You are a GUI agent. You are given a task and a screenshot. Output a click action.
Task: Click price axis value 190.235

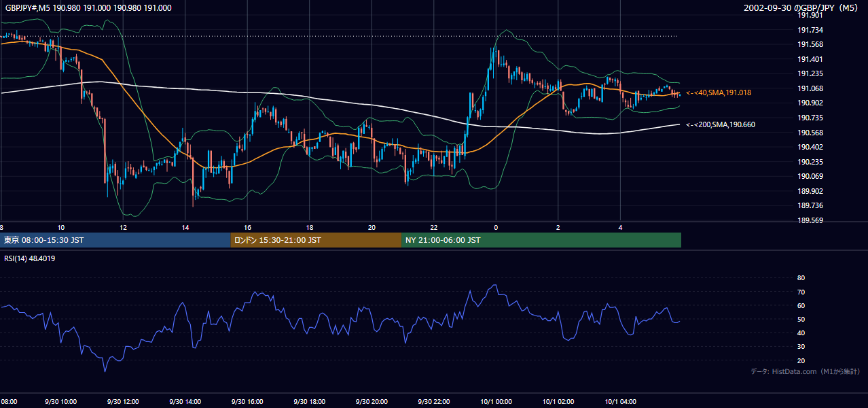click(x=810, y=162)
